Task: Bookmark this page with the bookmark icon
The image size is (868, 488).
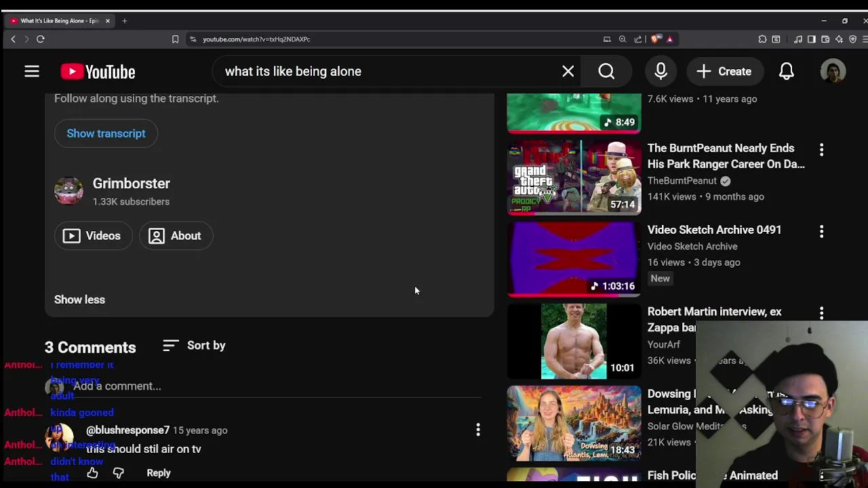Action: point(175,39)
